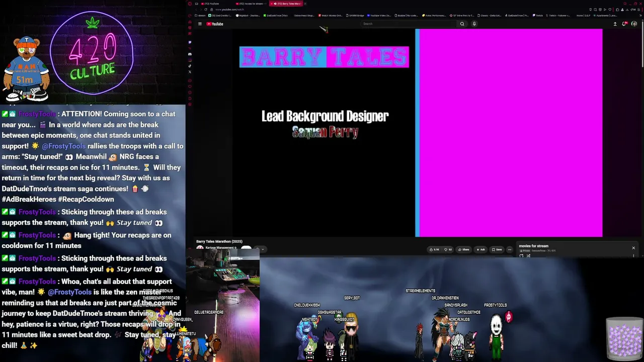This screenshot has height=362, width=644.
Task: Click the DR_DANKENSTIEN avatar label
Action: point(445,298)
